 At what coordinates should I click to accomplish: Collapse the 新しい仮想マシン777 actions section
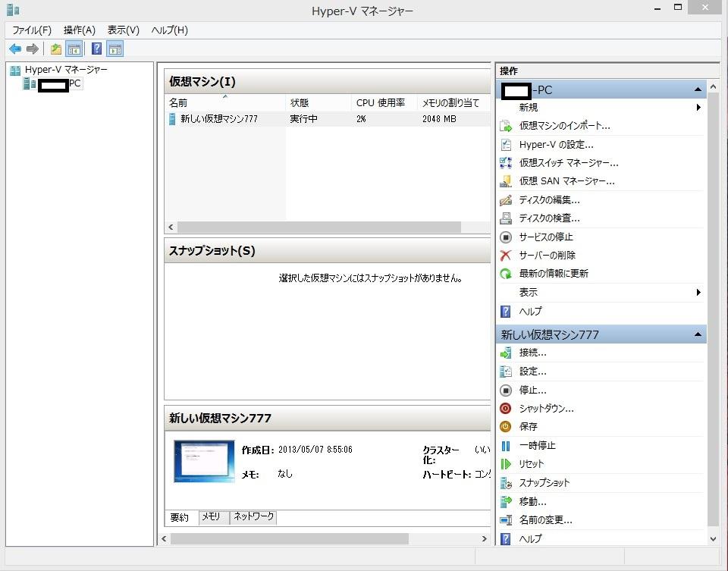698,334
